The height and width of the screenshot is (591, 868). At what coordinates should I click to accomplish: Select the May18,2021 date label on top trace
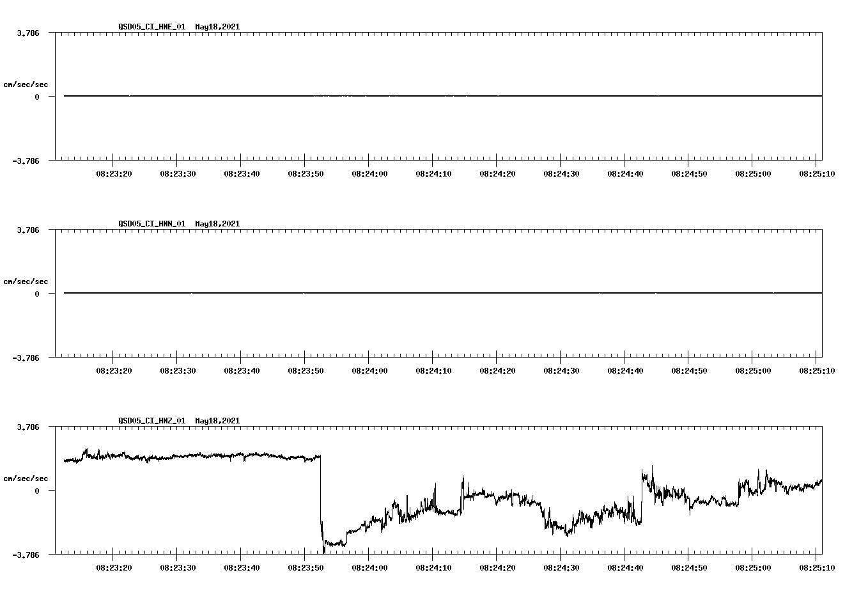tap(216, 28)
